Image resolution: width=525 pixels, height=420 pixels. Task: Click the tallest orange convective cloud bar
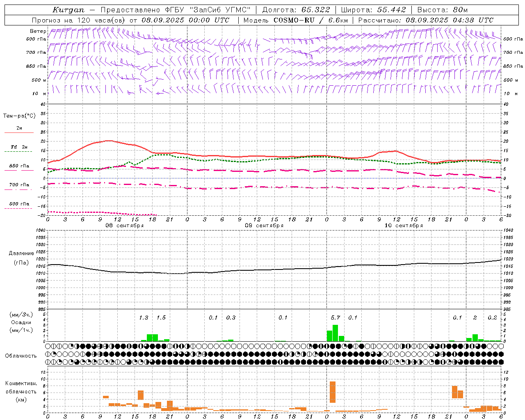tap(333, 392)
